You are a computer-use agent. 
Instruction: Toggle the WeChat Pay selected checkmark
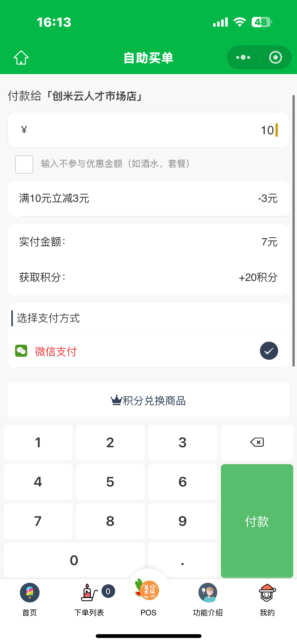tap(269, 351)
